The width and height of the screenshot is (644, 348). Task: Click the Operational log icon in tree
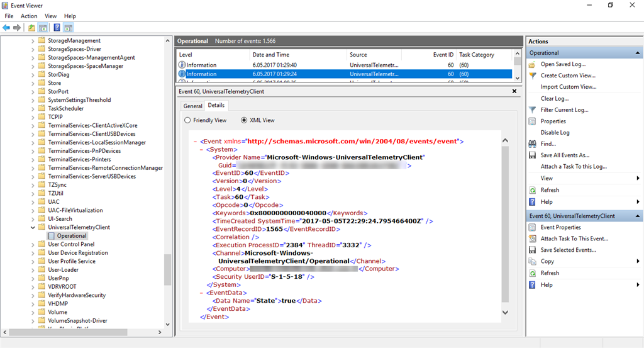[x=51, y=236]
